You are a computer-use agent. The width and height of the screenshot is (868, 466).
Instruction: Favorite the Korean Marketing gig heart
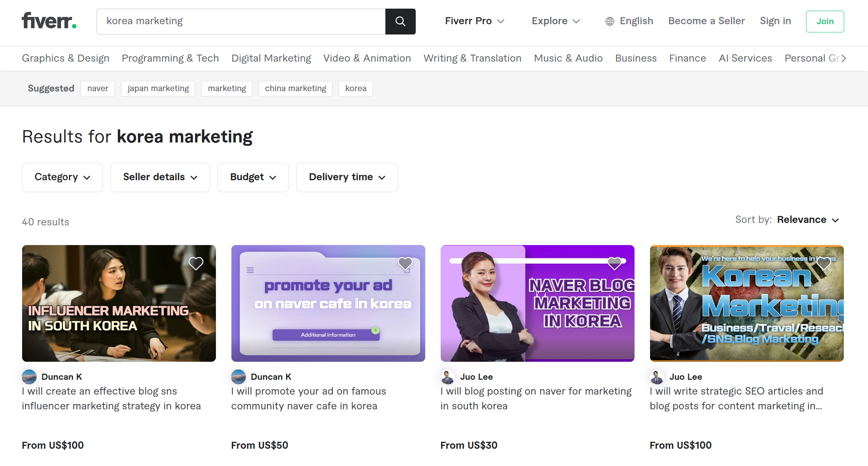pyautogui.click(x=824, y=263)
